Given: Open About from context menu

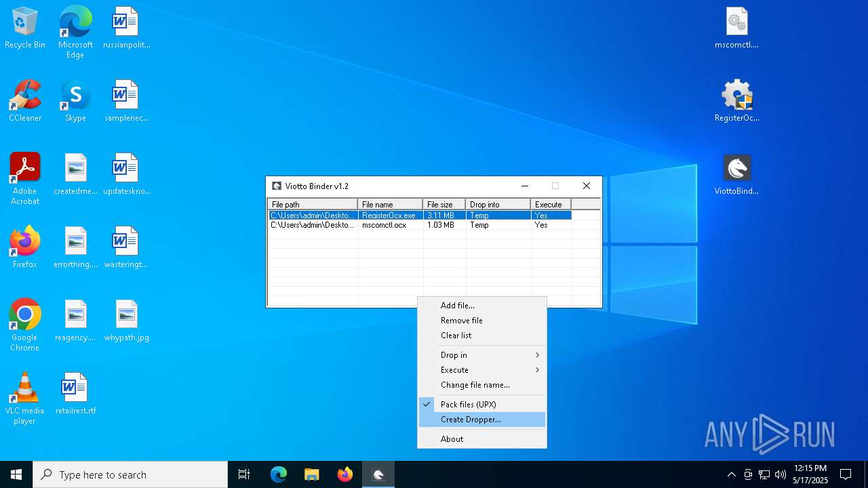Looking at the screenshot, I should tap(481, 439).
